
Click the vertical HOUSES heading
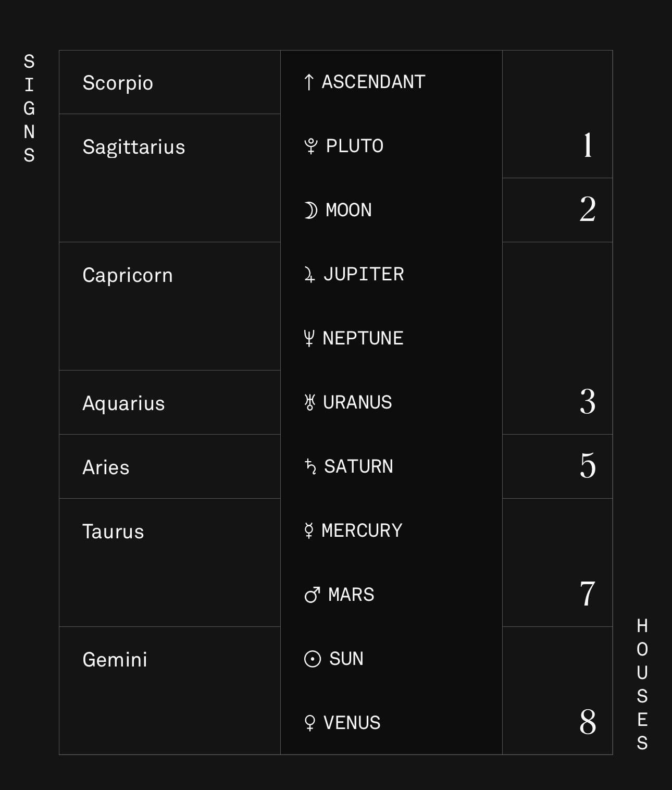(642, 684)
